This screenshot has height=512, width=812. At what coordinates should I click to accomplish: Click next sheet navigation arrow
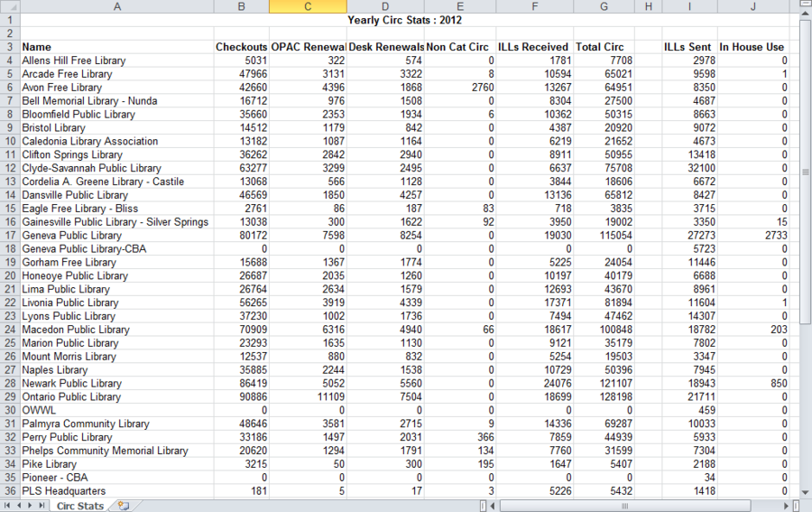[x=30, y=506]
